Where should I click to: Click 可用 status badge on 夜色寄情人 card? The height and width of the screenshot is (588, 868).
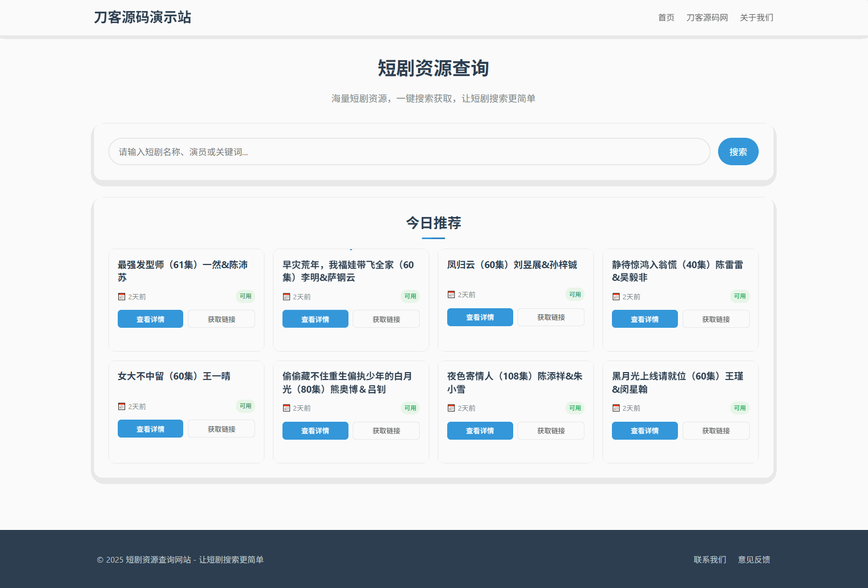click(575, 408)
